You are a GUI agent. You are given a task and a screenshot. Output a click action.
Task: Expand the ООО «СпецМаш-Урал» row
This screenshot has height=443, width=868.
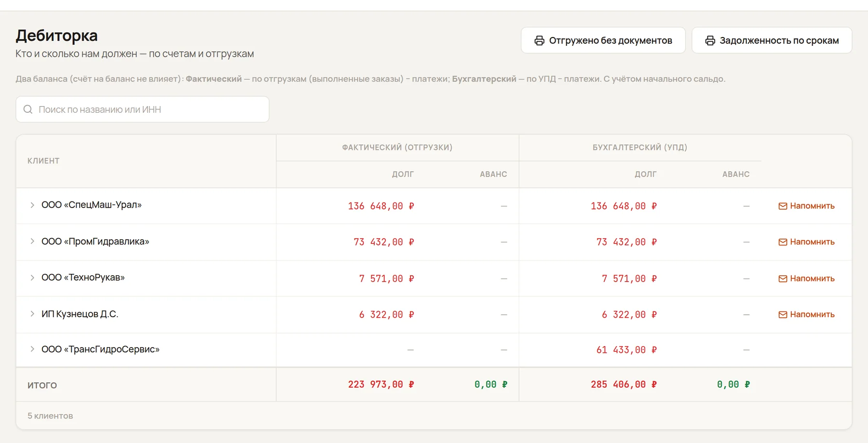click(32, 205)
